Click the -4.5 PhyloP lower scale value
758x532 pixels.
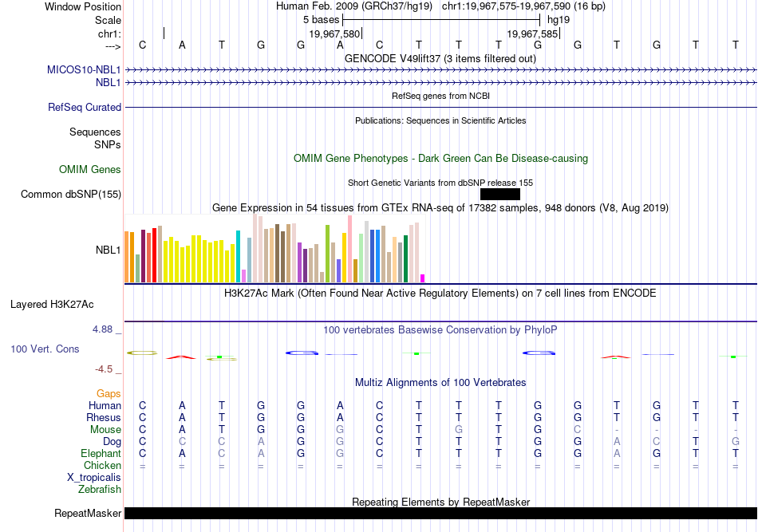pyautogui.click(x=104, y=369)
